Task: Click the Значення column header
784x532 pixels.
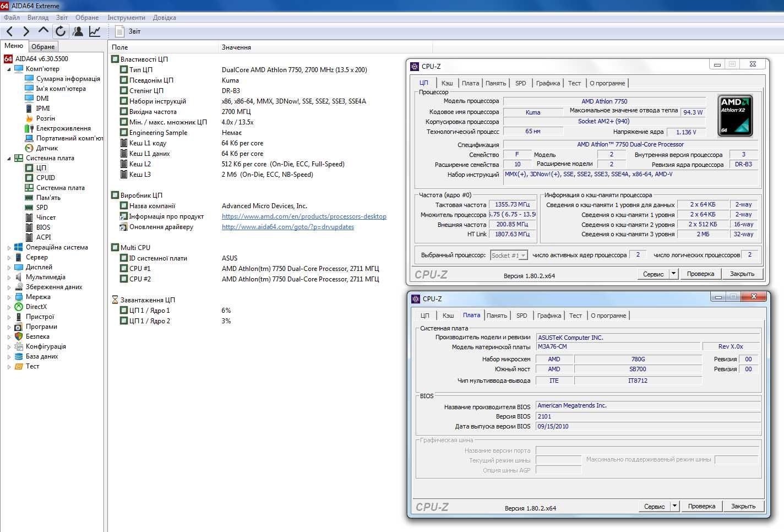Action: tap(325, 47)
